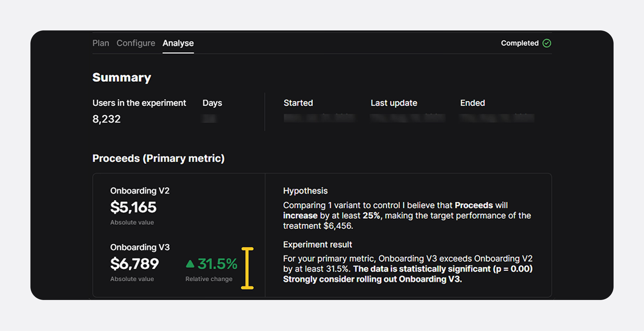Click the Experiment result section title
Image resolution: width=644 pixels, height=331 pixels.
(x=317, y=245)
